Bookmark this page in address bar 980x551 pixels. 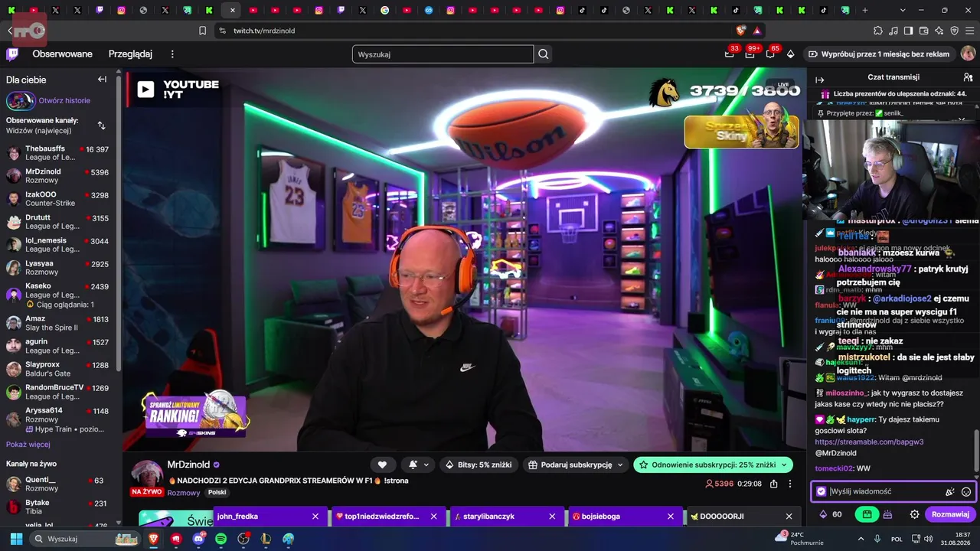202,31
